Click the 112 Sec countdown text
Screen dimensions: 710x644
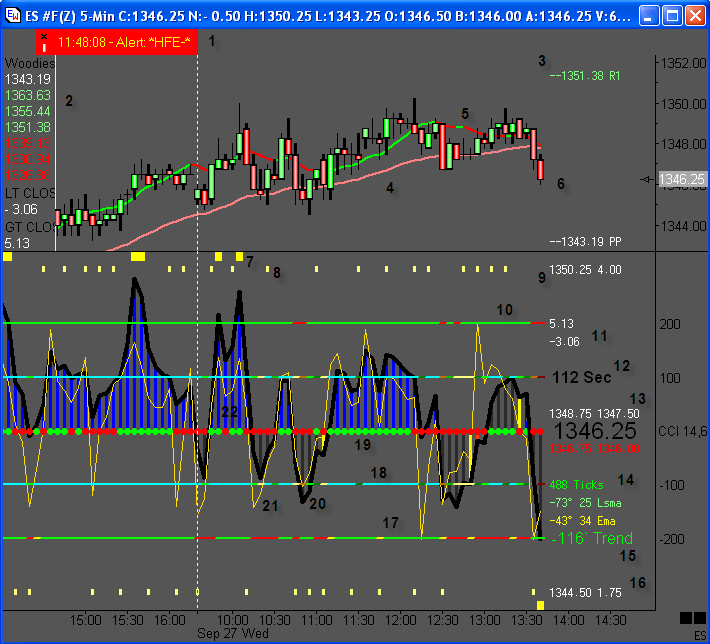pos(582,377)
